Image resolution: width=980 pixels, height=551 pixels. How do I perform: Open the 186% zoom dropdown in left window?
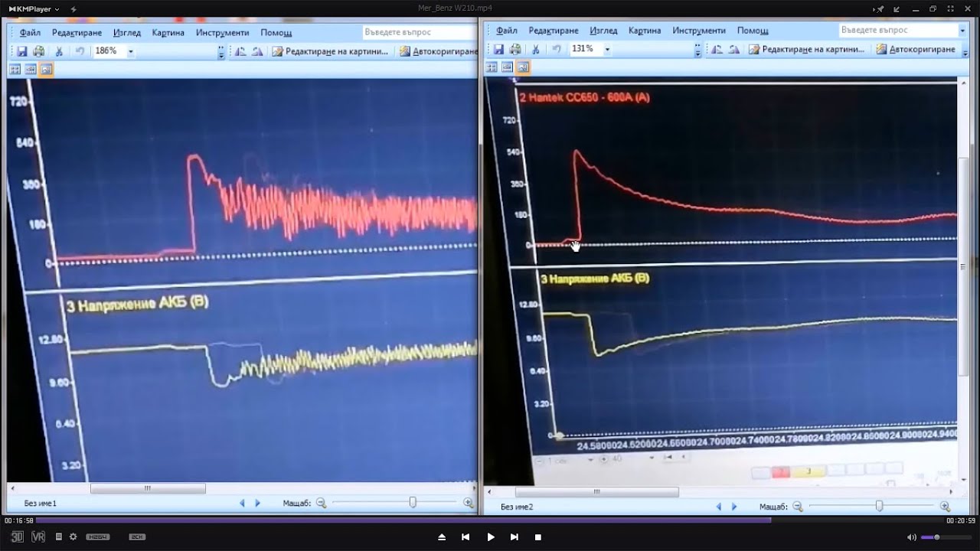(x=131, y=51)
